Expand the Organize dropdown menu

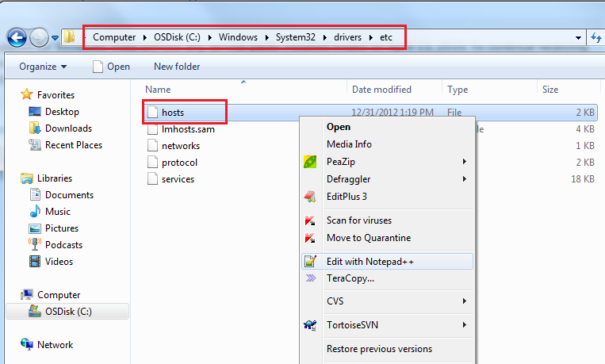pos(43,67)
